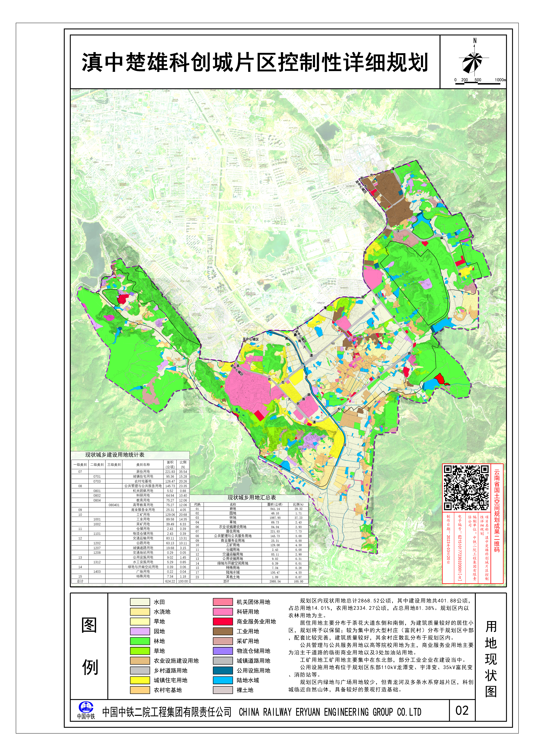Click the 类别名称 column header
The width and height of the screenshot is (535, 756).
[x=143, y=465]
